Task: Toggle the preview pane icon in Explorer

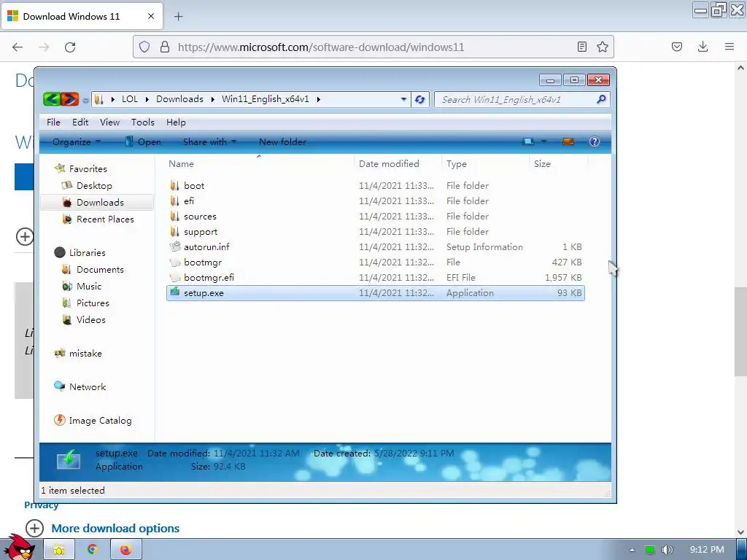Action: (x=568, y=141)
